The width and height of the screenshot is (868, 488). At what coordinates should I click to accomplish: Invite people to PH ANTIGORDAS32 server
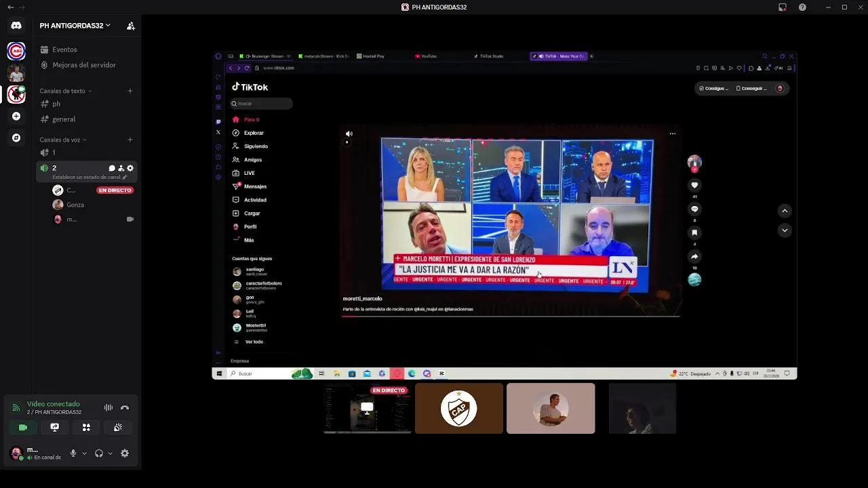pyautogui.click(x=131, y=26)
